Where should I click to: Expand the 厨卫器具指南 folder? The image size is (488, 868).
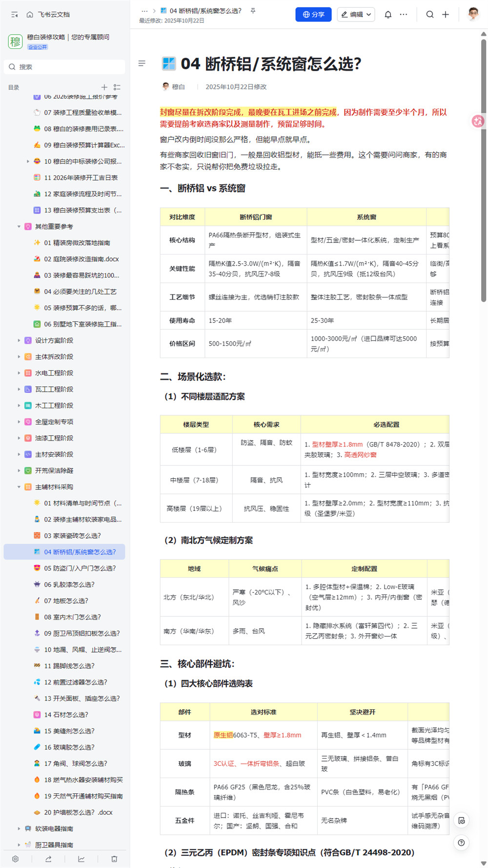point(19,845)
